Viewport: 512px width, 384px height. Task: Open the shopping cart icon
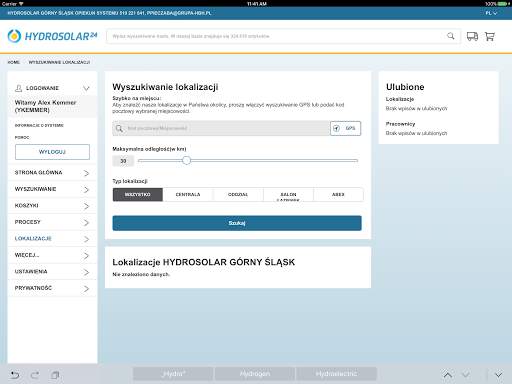490,36
